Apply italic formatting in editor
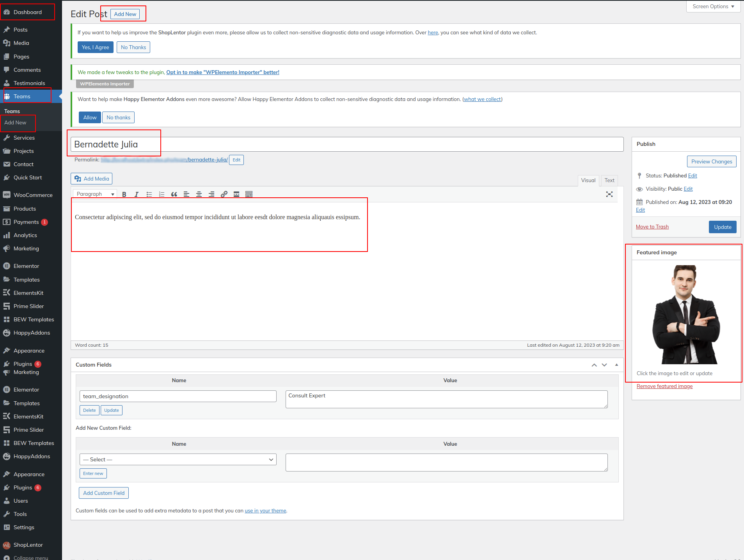 [137, 194]
